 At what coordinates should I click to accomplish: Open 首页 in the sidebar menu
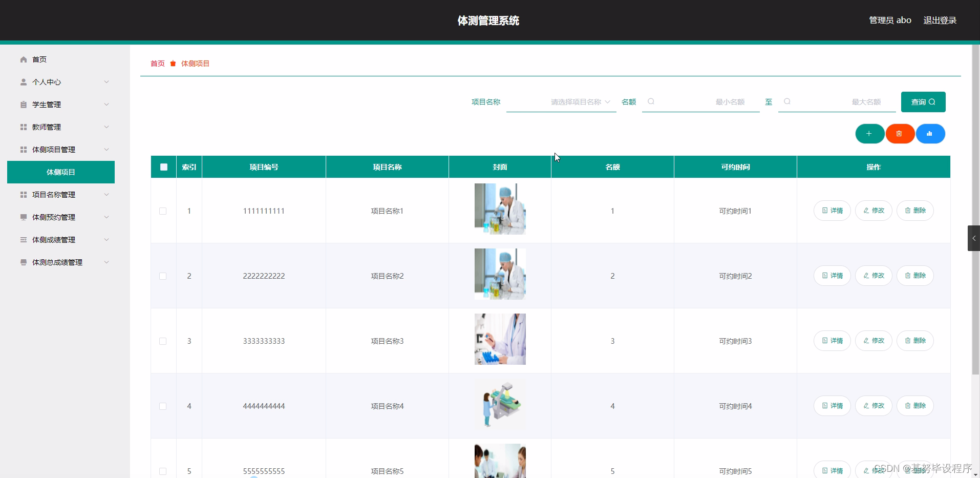pyautogui.click(x=61, y=59)
